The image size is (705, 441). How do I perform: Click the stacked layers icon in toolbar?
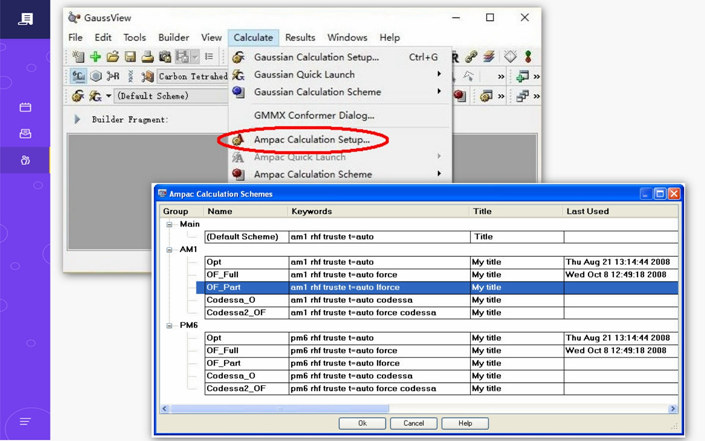point(489,57)
